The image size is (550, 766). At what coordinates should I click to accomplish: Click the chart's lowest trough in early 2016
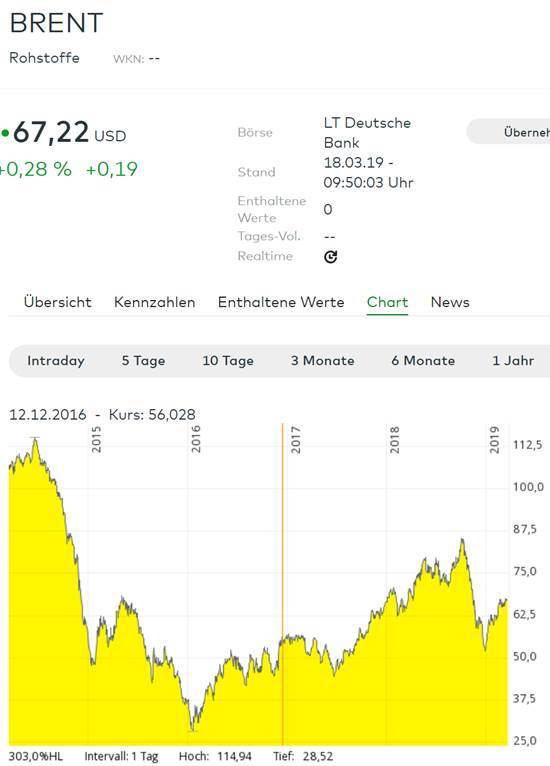tap(193, 730)
